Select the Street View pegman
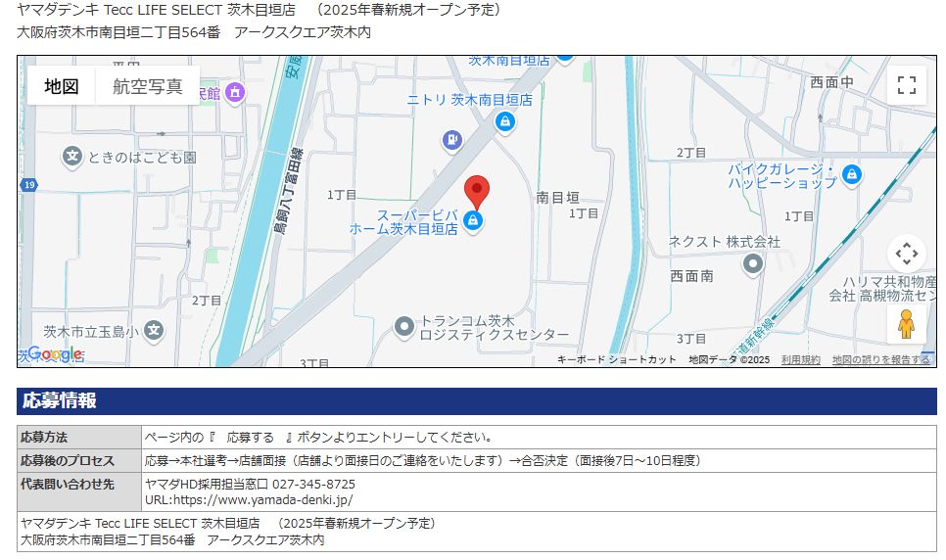946x560 pixels. [906, 324]
